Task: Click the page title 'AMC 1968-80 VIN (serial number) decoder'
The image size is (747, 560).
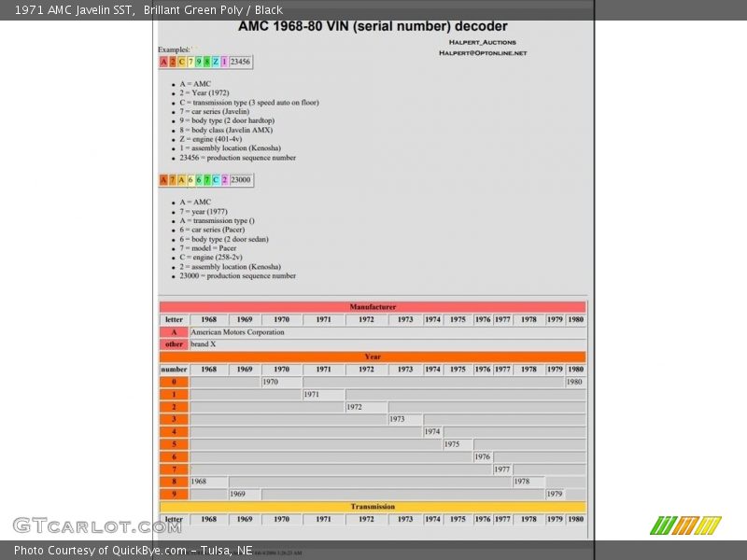Action: [373, 26]
